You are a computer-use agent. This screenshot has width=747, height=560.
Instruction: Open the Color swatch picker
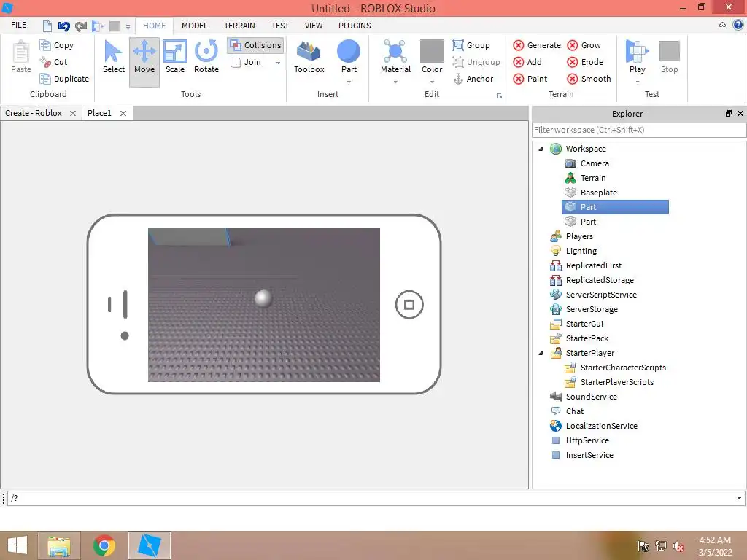click(x=432, y=51)
